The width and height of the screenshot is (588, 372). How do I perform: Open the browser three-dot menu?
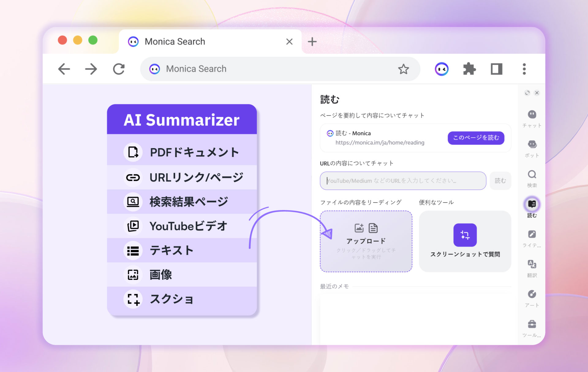[x=524, y=69]
